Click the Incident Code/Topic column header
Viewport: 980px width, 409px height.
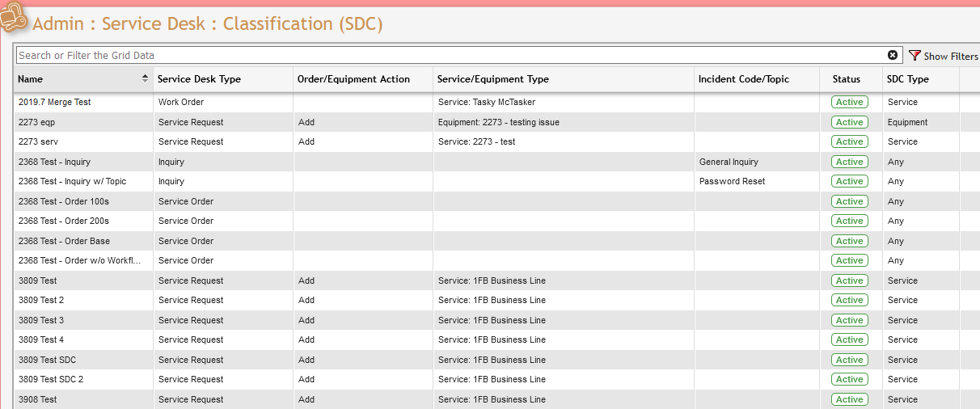(x=743, y=79)
